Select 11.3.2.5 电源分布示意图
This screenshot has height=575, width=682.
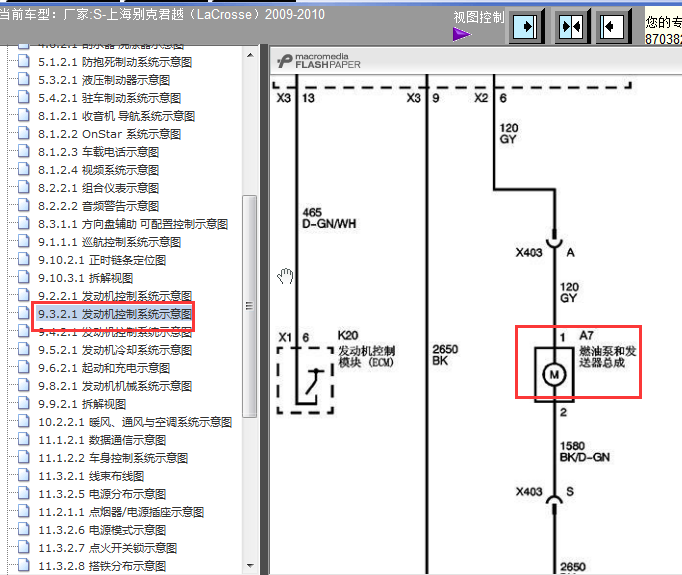coord(102,494)
